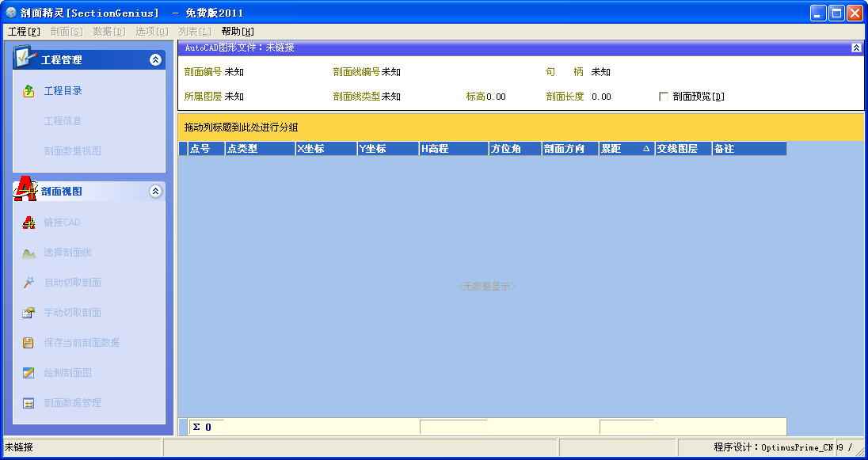Click the 手动切取剖面 icon
This screenshot has height=460, width=868.
coord(29,313)
